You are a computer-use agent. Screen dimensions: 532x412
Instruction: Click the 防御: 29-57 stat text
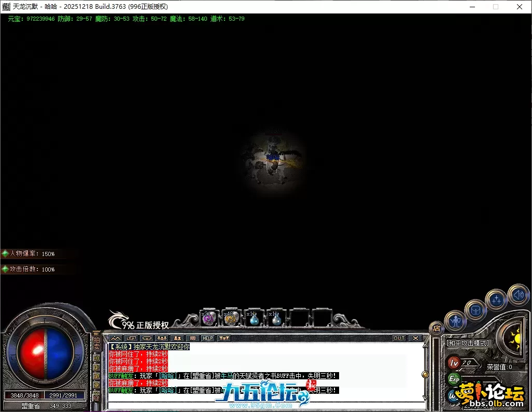pos(75,19)
